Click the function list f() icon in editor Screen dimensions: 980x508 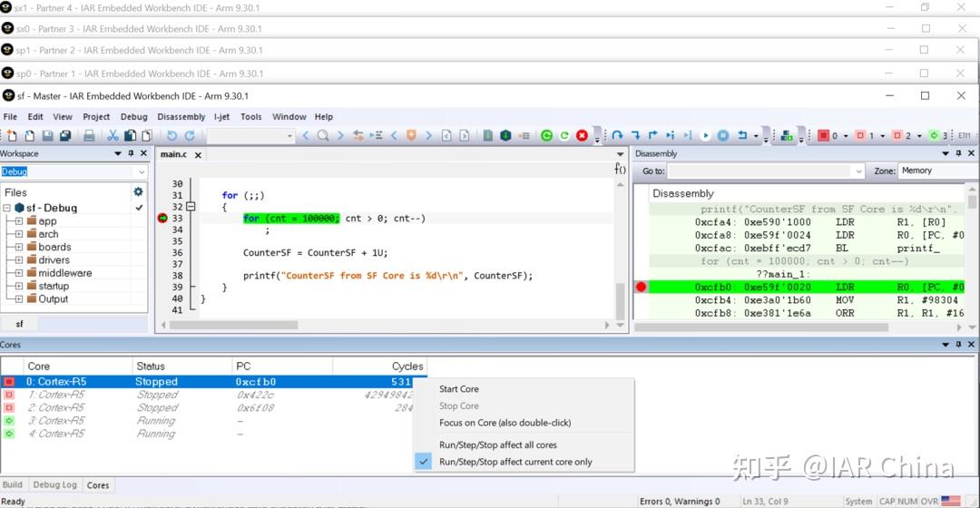[x=620, y=169]
